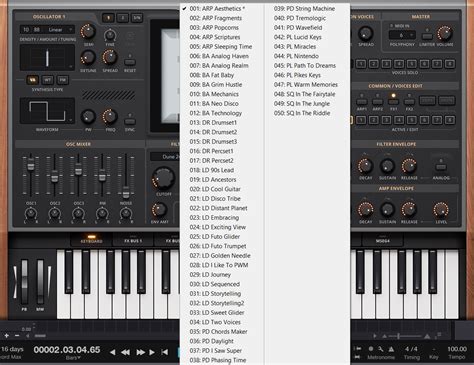Open the MSEG4 tab
Screen dimensions: 474x365
(x=383, y=240)
